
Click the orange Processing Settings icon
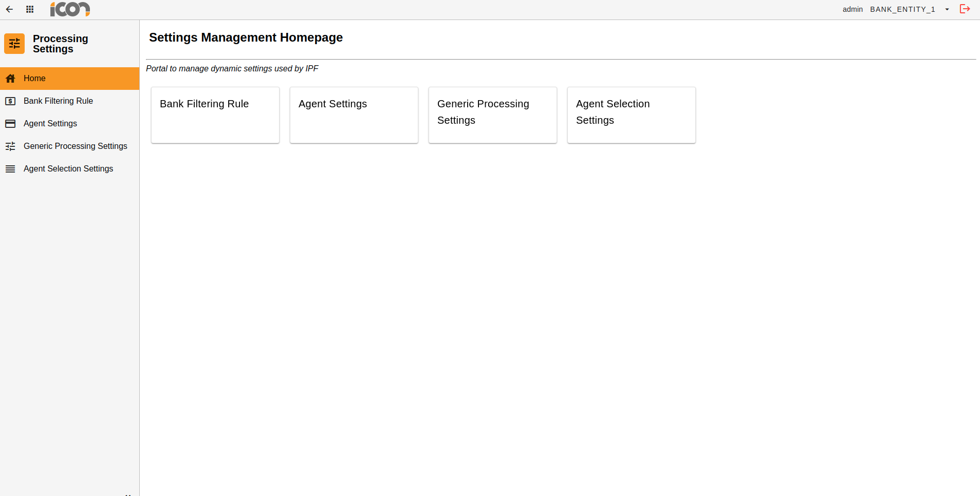pos(14,44)
